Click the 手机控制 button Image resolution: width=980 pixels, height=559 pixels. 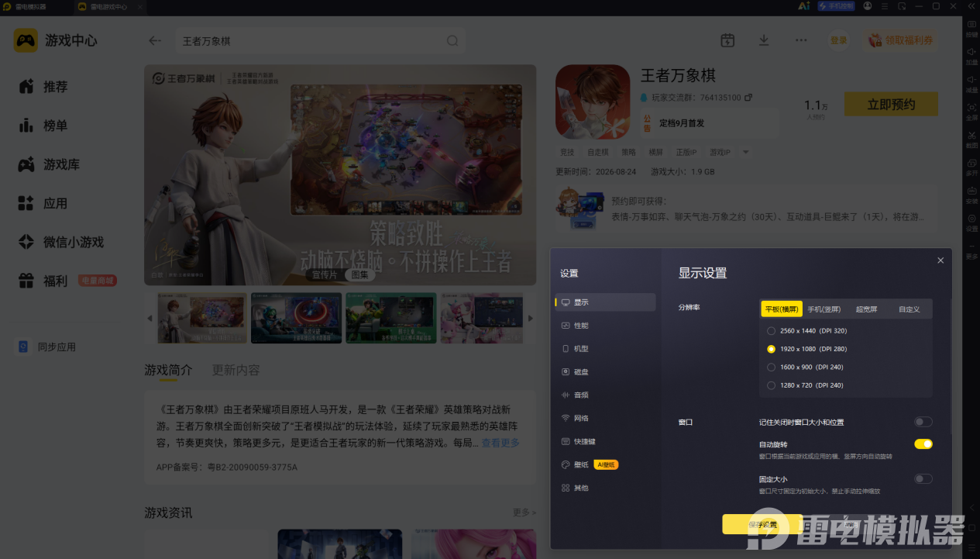point(835,6)
